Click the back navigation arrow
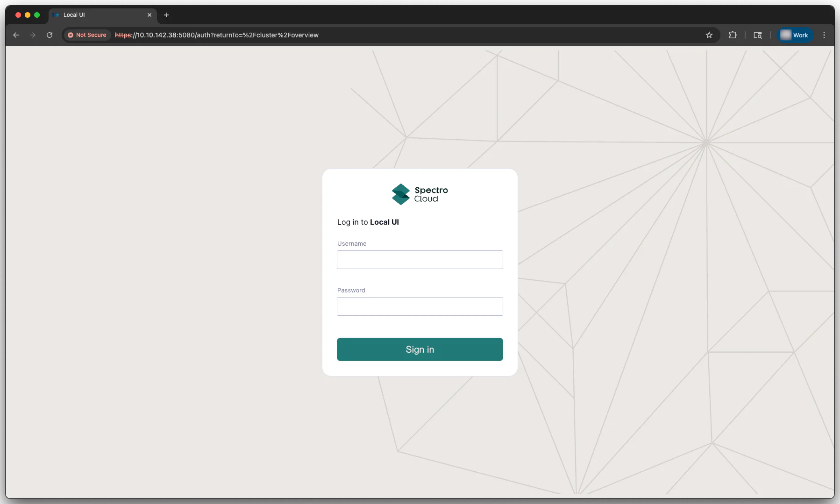The width and height of the screenshot is (840, 504). click(x=16, y=35)
